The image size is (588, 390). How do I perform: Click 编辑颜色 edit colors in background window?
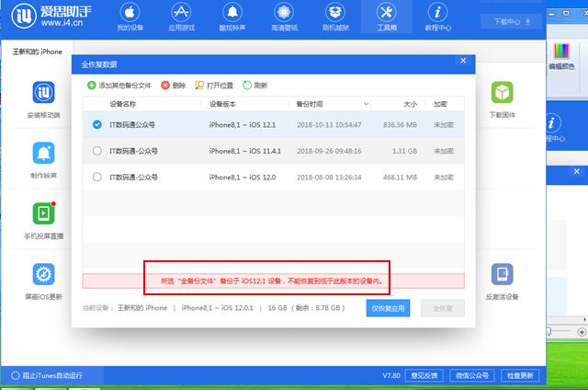(561, 56)
